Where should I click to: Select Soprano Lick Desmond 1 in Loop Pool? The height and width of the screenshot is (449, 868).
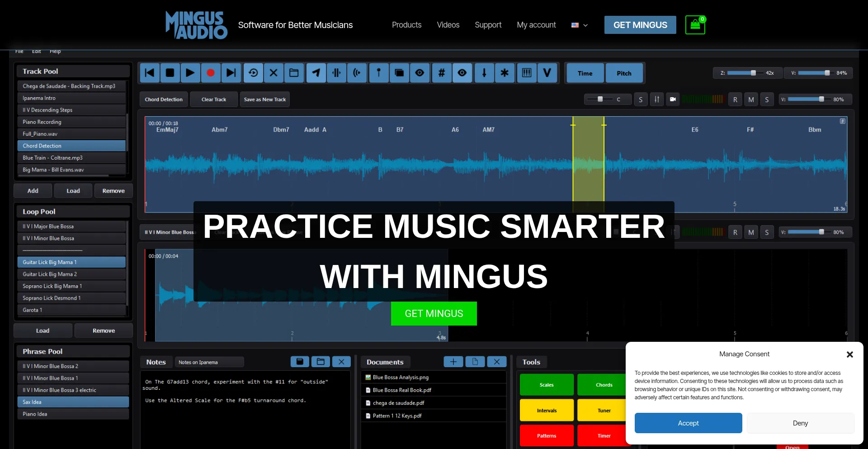click(x=71, y=298)
